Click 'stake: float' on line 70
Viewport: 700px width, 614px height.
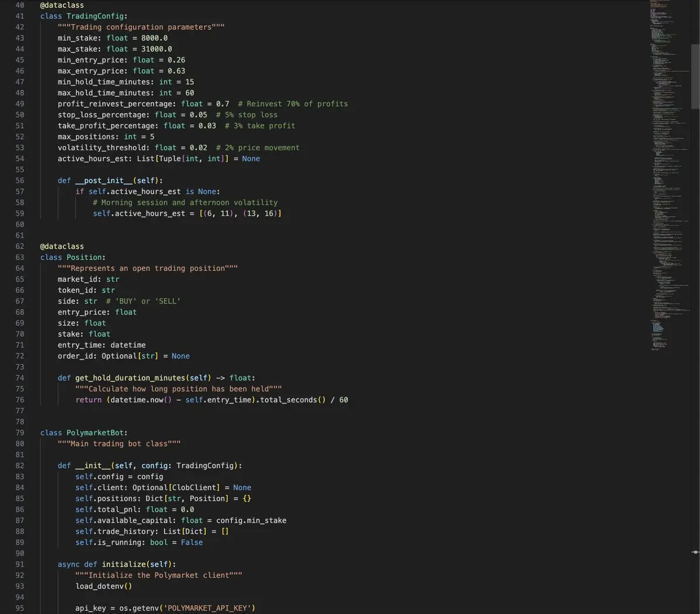pos(84,334)
